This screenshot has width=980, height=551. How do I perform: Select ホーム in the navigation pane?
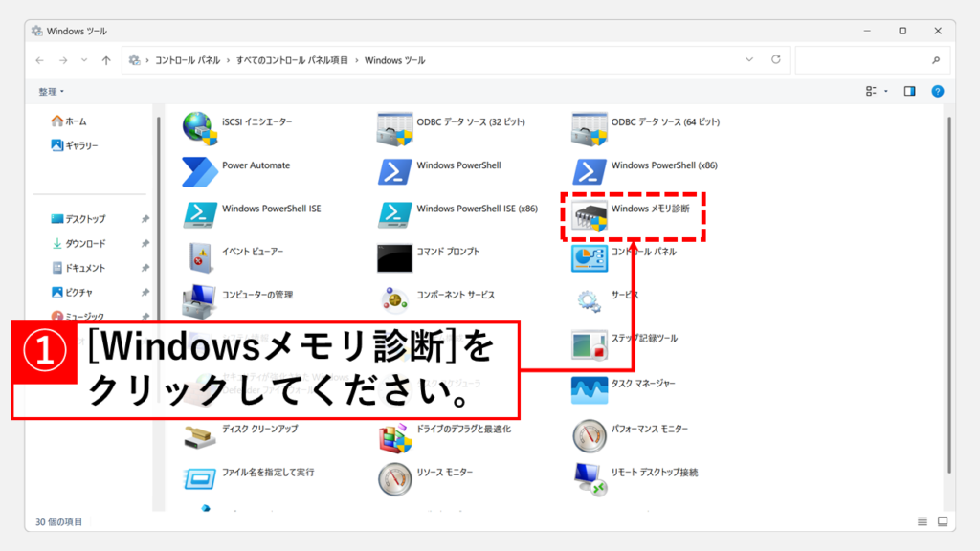point(69,121)
